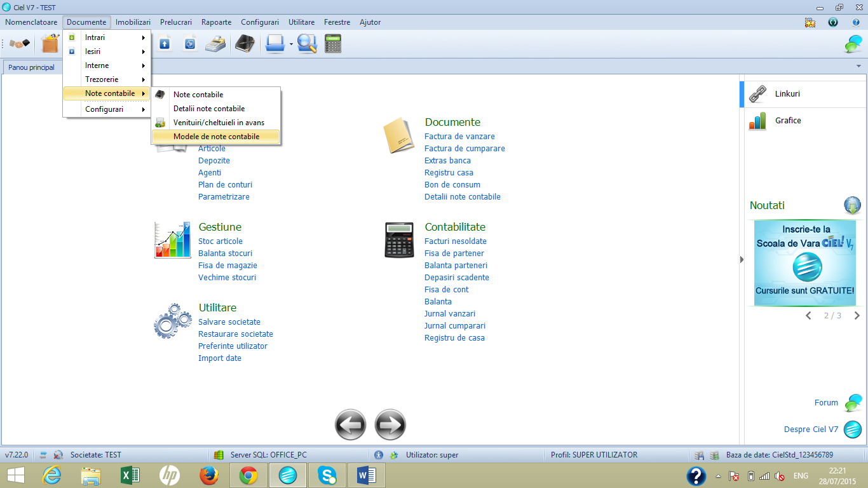Open the Ajutor menu

pyautogui.click(x=370, y=22)
